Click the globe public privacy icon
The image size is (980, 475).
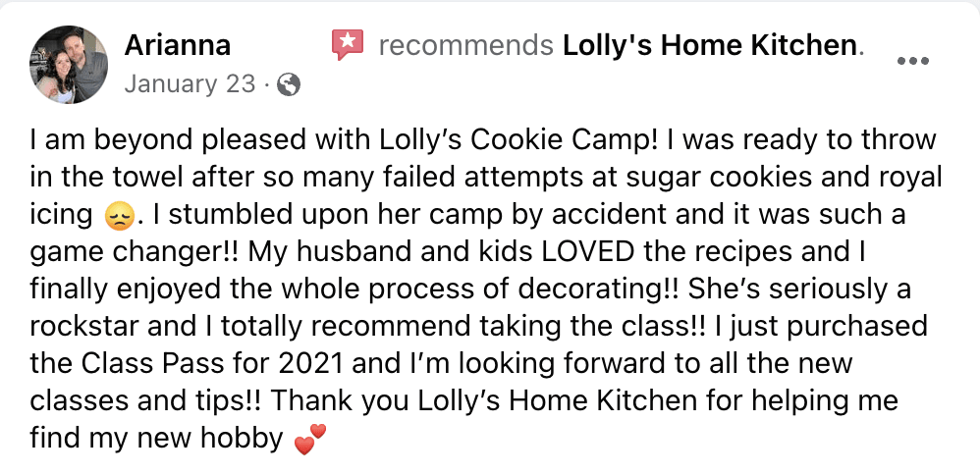coord(289,85)
